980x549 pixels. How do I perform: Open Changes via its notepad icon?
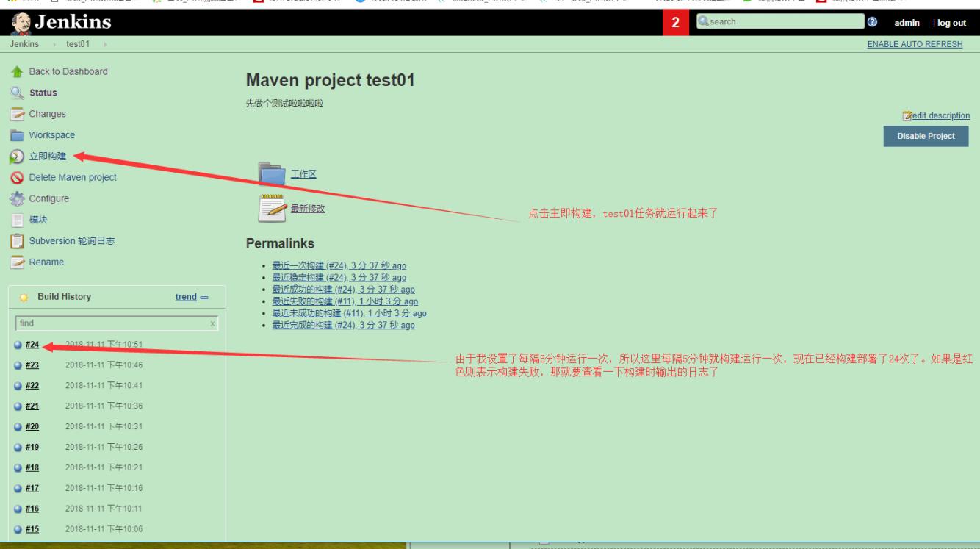[16, 115]
